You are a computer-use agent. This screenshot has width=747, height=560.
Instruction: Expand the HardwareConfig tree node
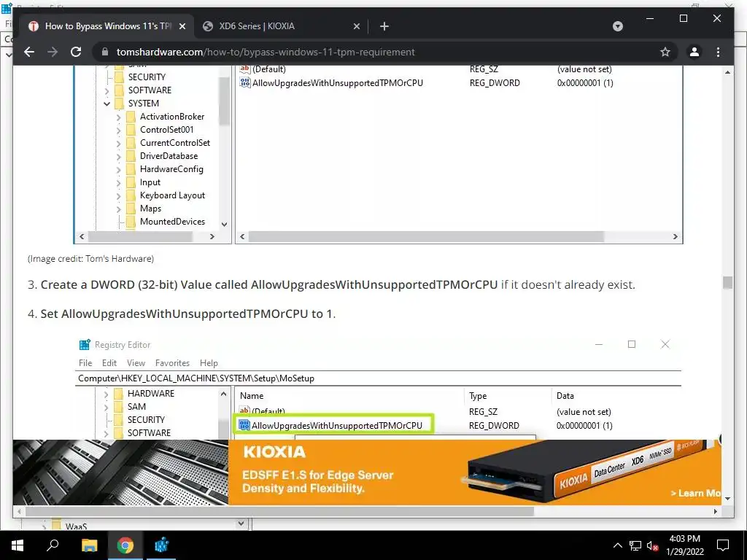coord(119,169)
